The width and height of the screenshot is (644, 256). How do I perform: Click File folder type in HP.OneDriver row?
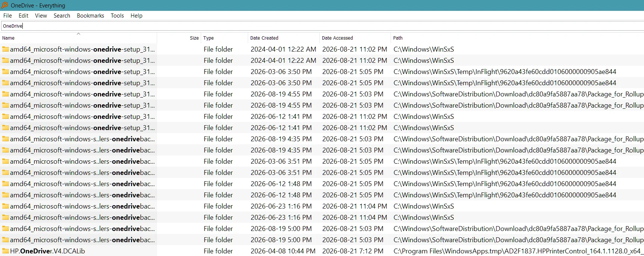[x=218, y=251]
